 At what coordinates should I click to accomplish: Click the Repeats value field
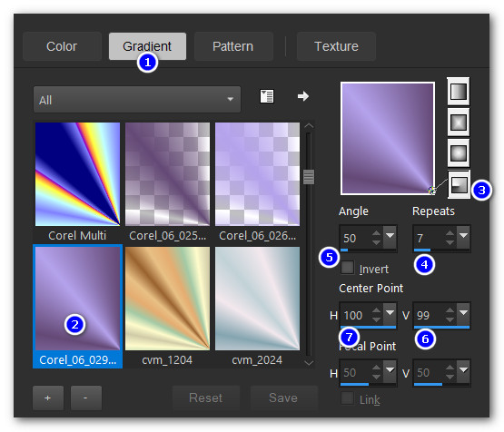click(430, 238)
